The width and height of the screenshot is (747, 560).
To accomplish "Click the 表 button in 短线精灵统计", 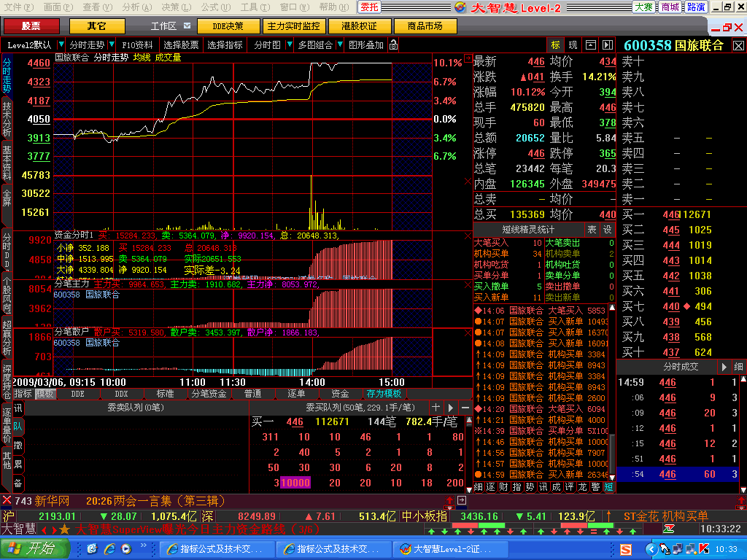I will pyautogui.click(x=592, y=230).
